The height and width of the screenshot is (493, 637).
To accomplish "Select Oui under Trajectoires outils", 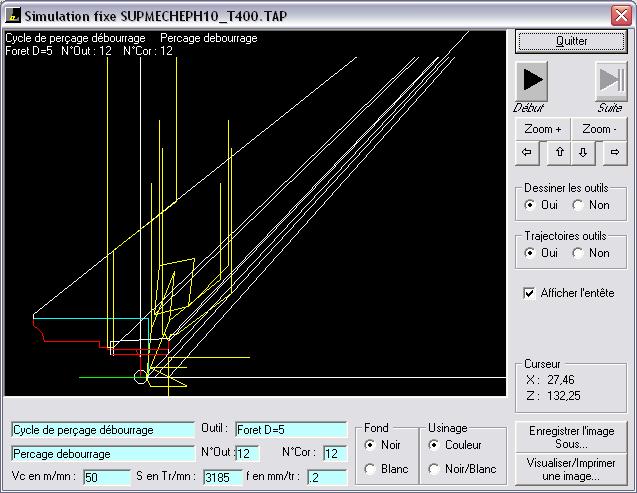I will pyautogui.click(x=531, y=253).
